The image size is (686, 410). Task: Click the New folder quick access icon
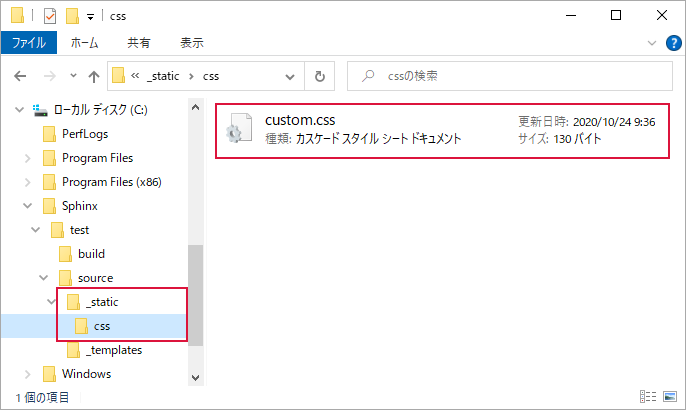pyautogui.click(x=72, y=16)
